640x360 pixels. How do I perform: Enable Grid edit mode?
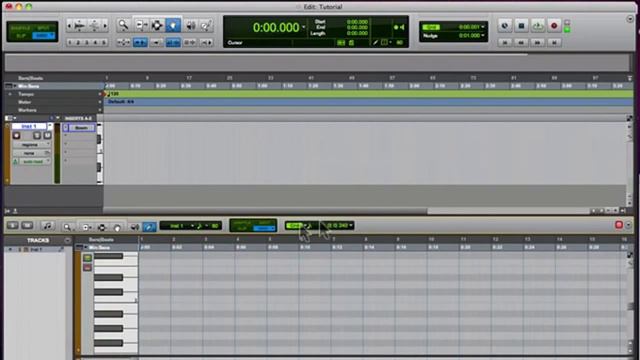coord(44,36)
